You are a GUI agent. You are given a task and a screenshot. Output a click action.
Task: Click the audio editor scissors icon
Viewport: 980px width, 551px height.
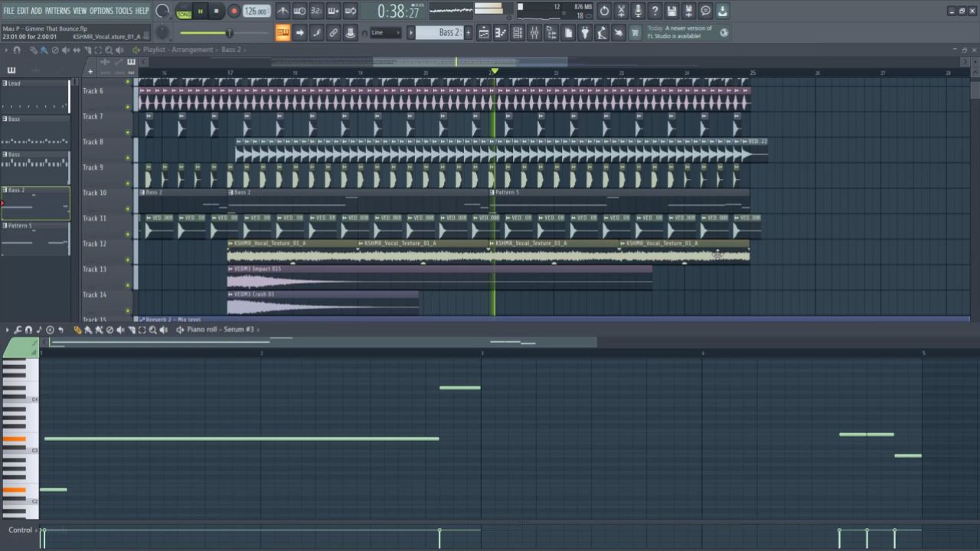[x=621, y=11]
